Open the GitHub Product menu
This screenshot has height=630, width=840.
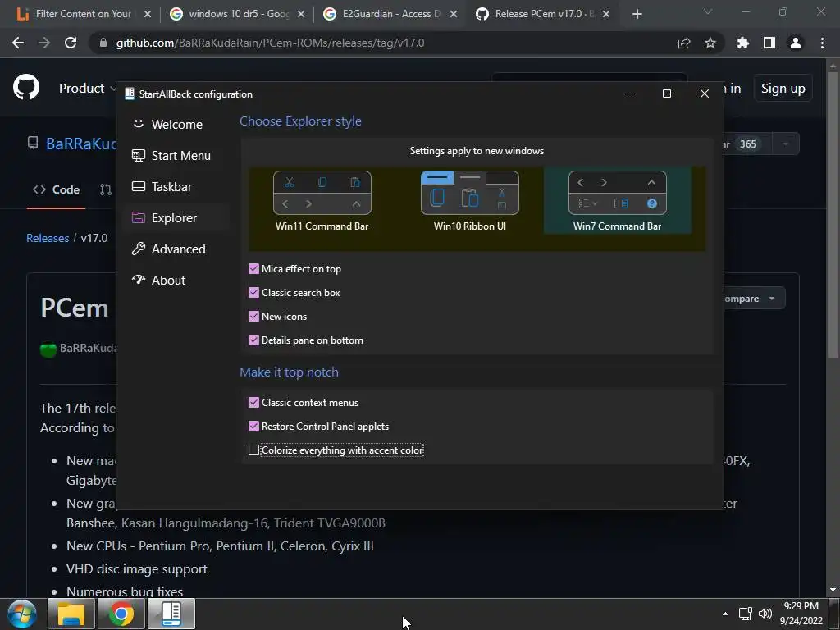coord(87,89)
